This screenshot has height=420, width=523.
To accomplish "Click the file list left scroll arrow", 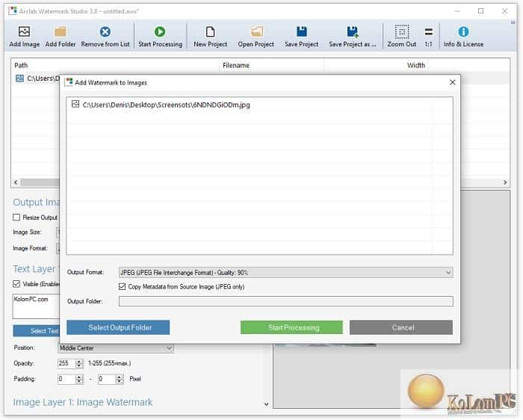I will [16, 182].
